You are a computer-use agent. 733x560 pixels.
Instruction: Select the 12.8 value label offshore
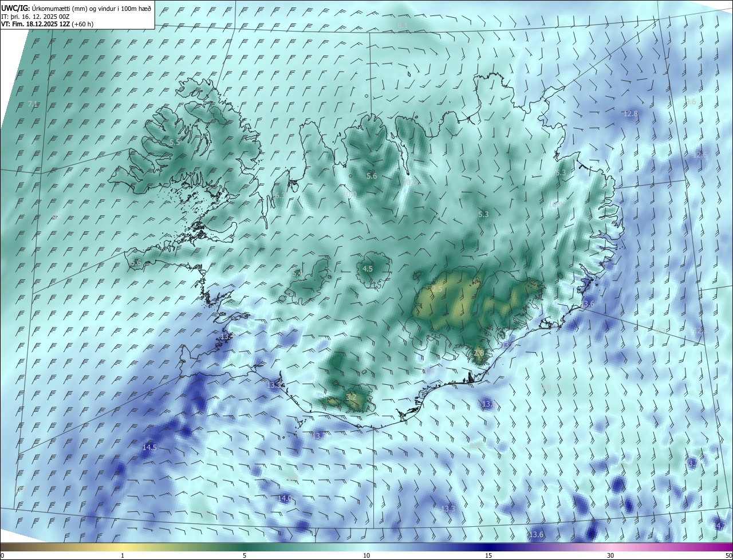(630, 113)
